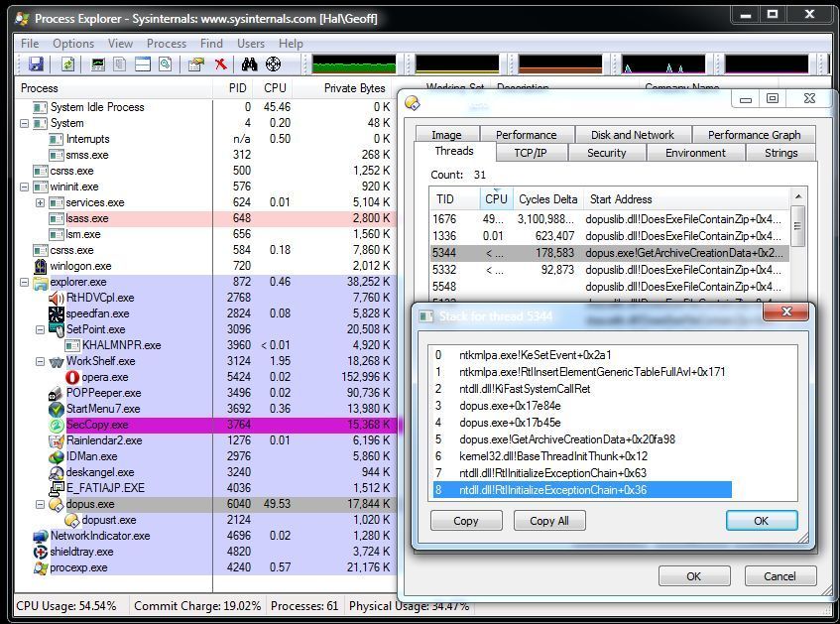Open the File menu
The width and height of the screenshot is (840, 624).
[30, 44]
